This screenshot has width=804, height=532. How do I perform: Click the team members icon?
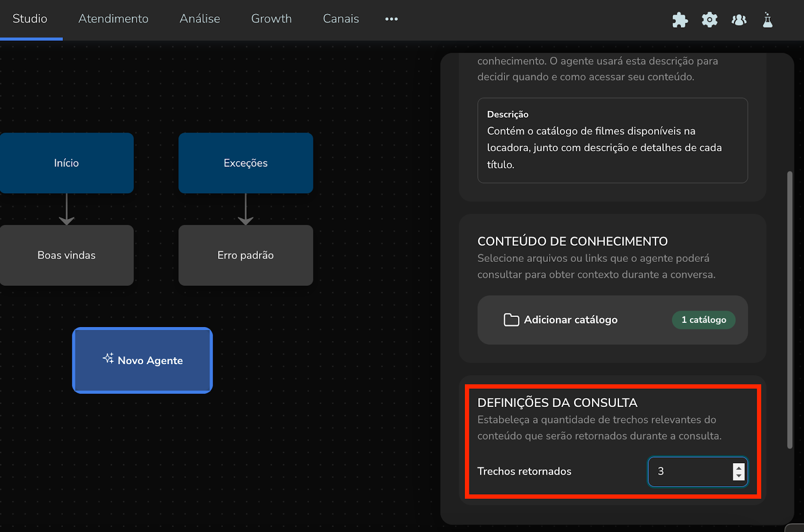point(739,20)
